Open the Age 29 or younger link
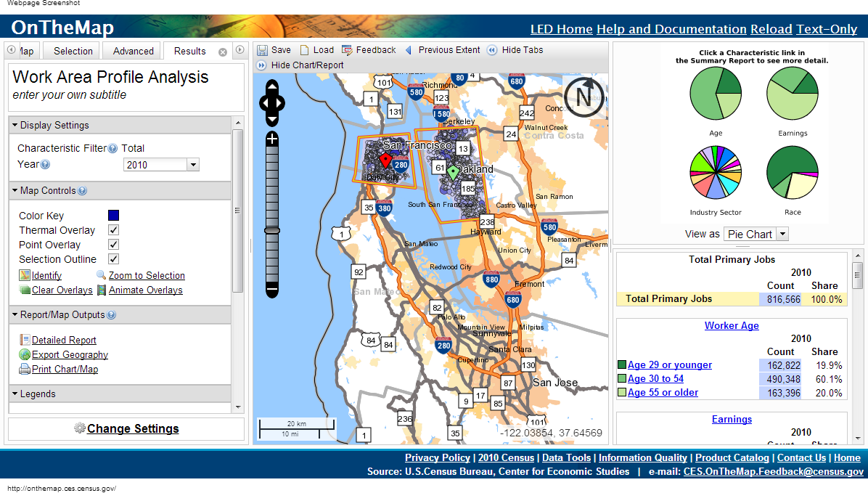 coord(669,365)
